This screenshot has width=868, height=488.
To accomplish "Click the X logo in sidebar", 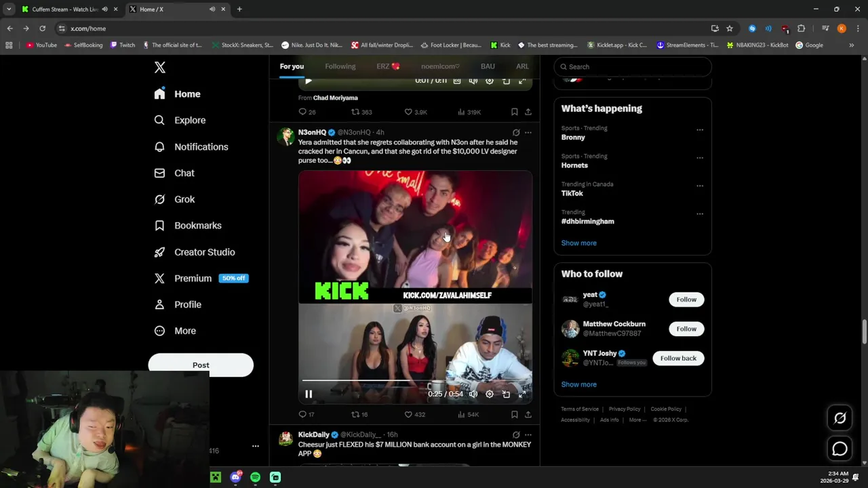I will pos(160,67).
